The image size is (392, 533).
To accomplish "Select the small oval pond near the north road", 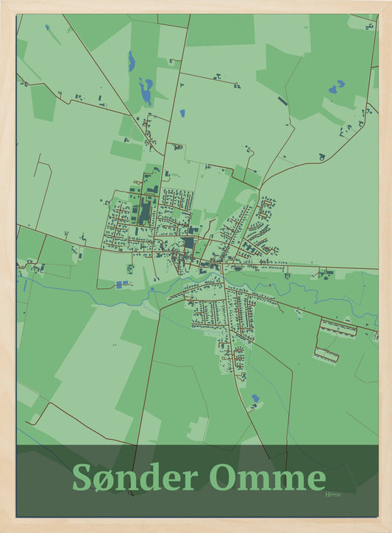I will 182,113.
